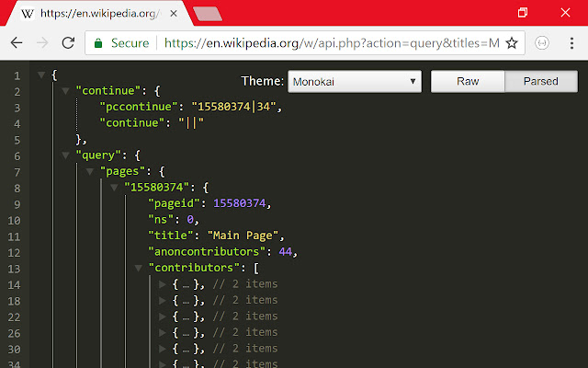Click the browser forward arrow
The image size is (588, 368).
(x=41, y=43)
